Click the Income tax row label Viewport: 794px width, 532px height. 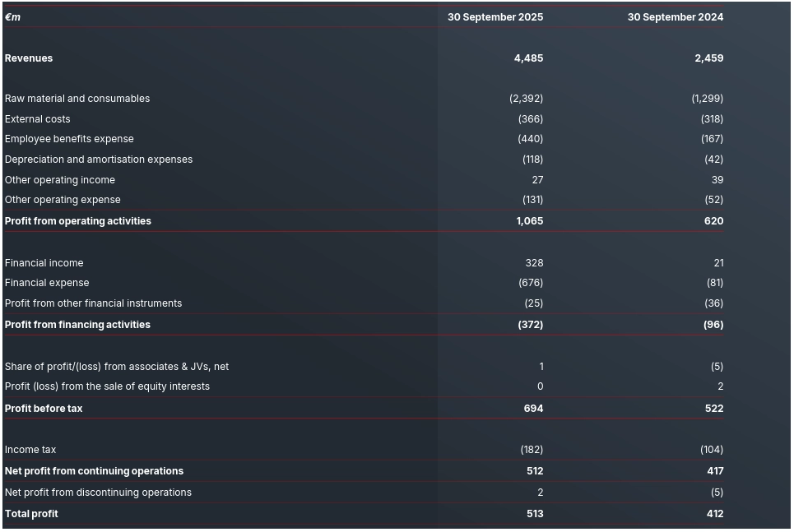(x=30, y=450)
